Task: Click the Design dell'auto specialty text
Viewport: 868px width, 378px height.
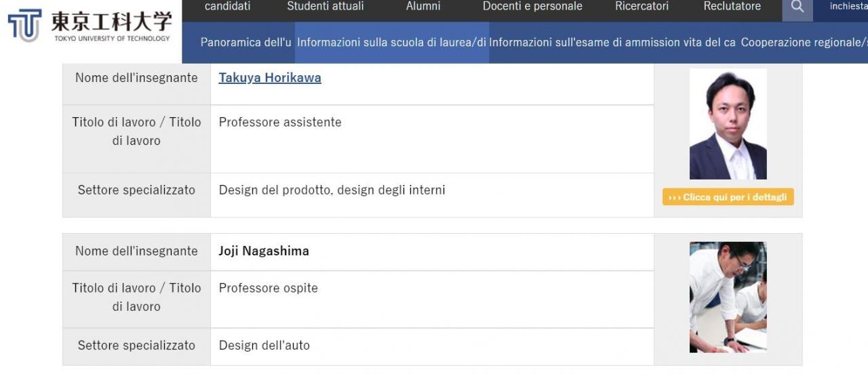Action: coord(264,345)
